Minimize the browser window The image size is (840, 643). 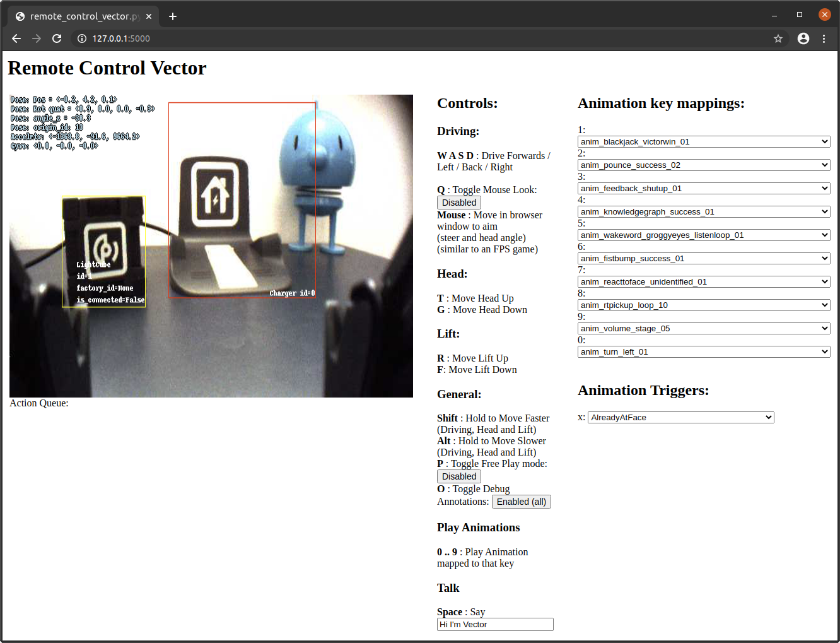pyautogui.click(x=774, y=15)
